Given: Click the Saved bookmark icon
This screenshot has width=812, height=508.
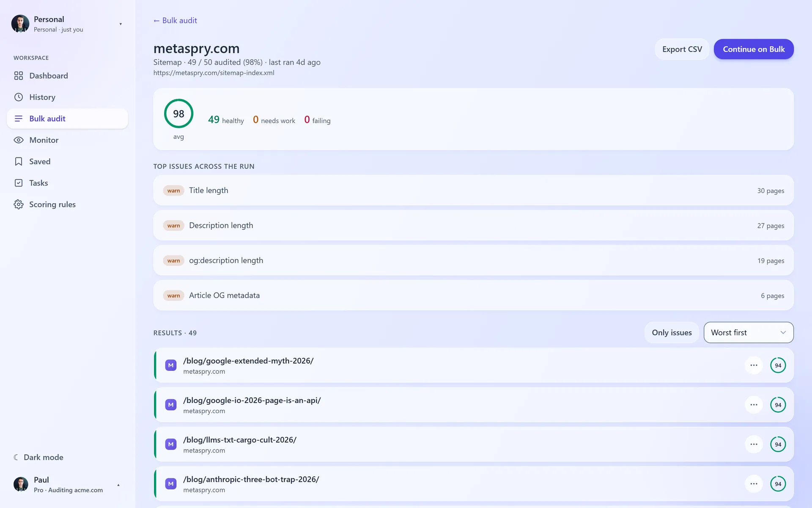Looking at the screenshot, I should [19, 162].
